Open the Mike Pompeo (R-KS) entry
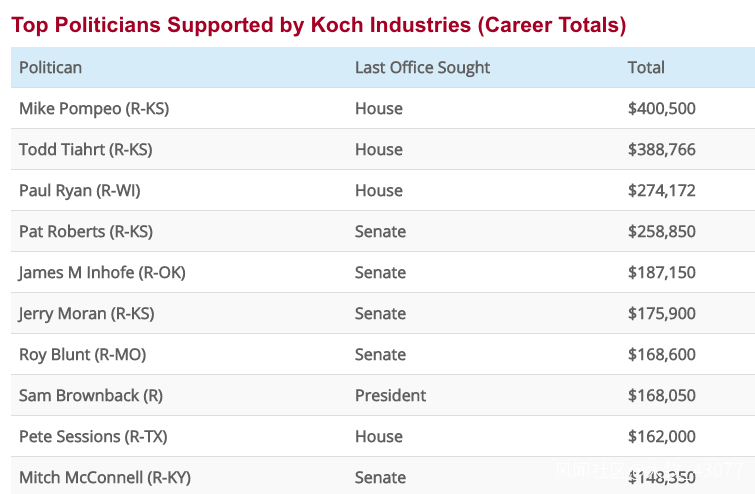The width and height of the screenshot is (755, 494). 94,108
